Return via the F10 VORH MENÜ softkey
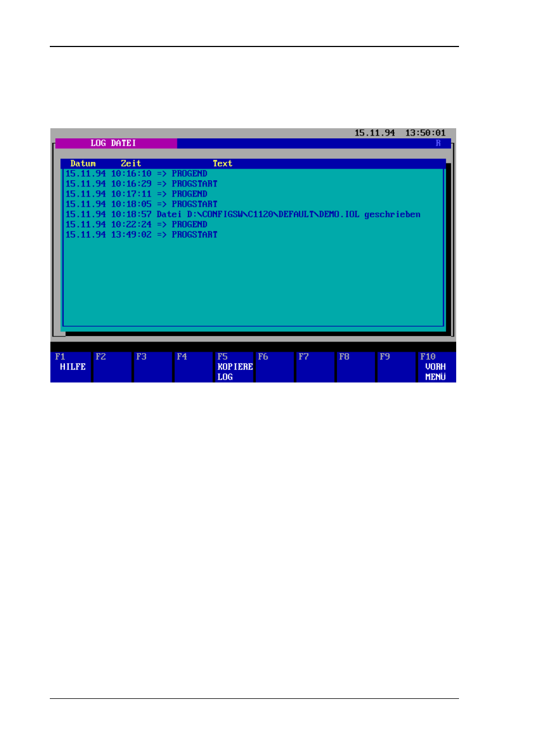Viewport: 534px width, 756px height. (x=437, y=367)
